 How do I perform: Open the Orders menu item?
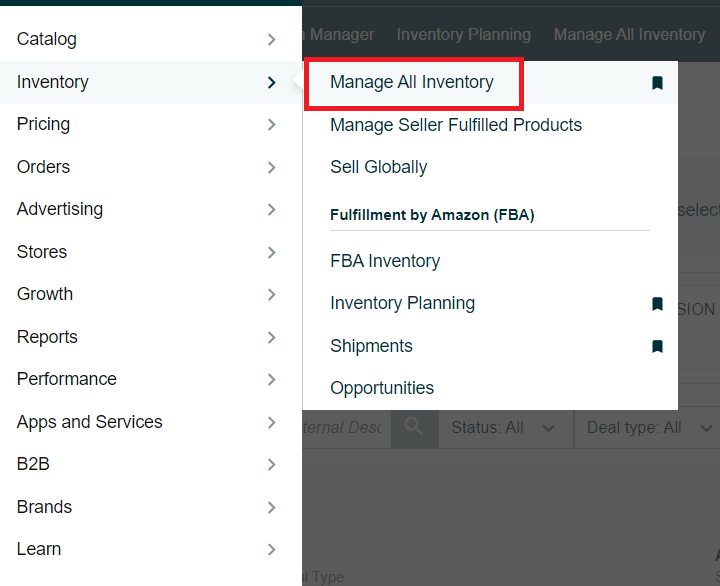pos(44,167)
